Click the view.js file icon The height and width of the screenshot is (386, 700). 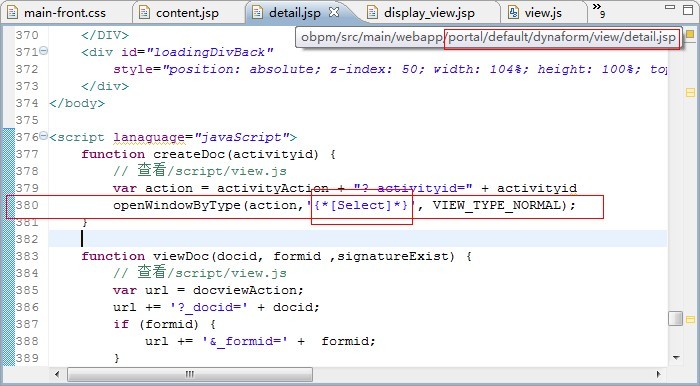513,12
